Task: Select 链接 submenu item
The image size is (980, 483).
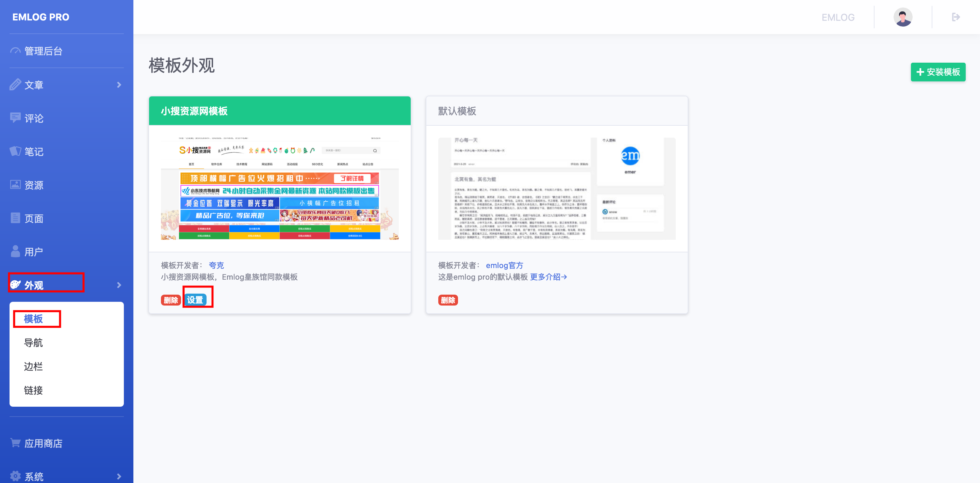Action: tap(33, 390)
